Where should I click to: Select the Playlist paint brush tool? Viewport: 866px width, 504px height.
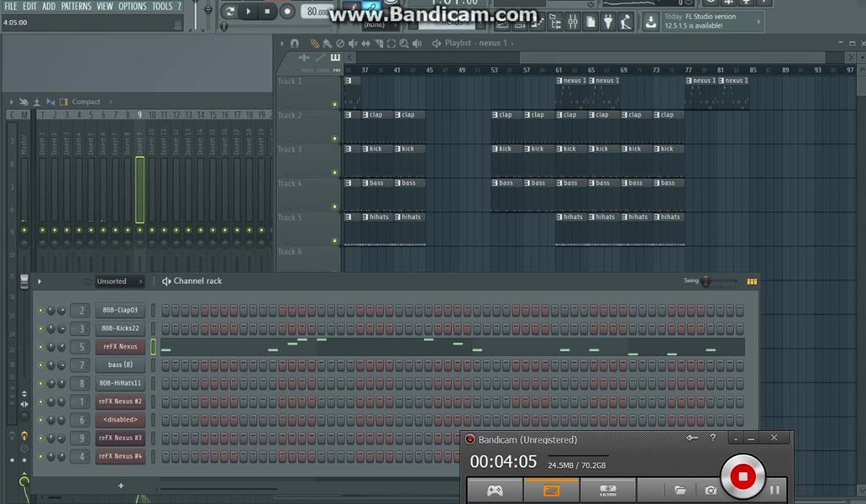pos(327,43)
